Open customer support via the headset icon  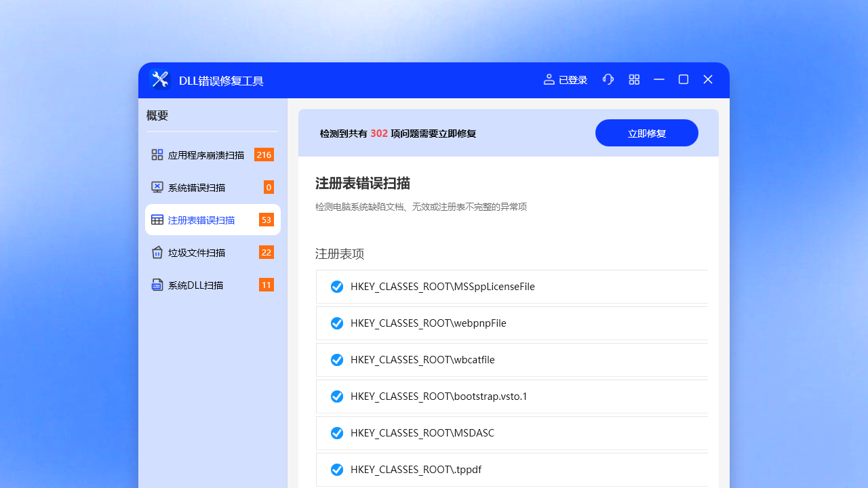pos(608,79)
